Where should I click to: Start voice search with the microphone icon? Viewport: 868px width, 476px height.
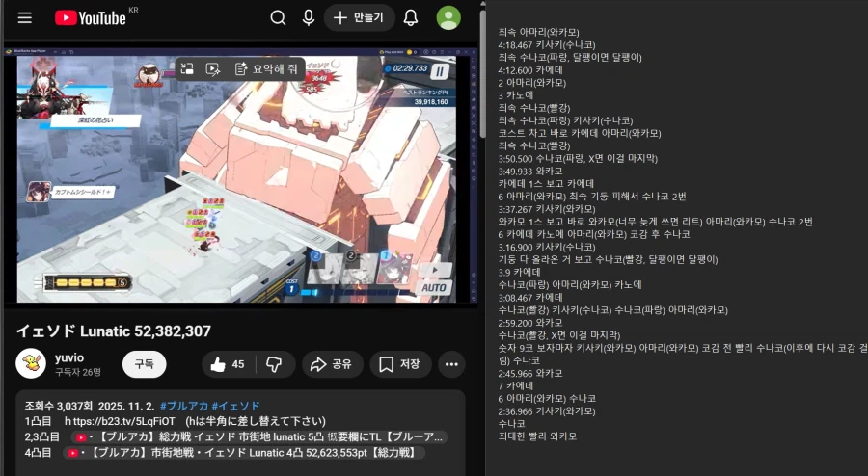click(309, 17)
